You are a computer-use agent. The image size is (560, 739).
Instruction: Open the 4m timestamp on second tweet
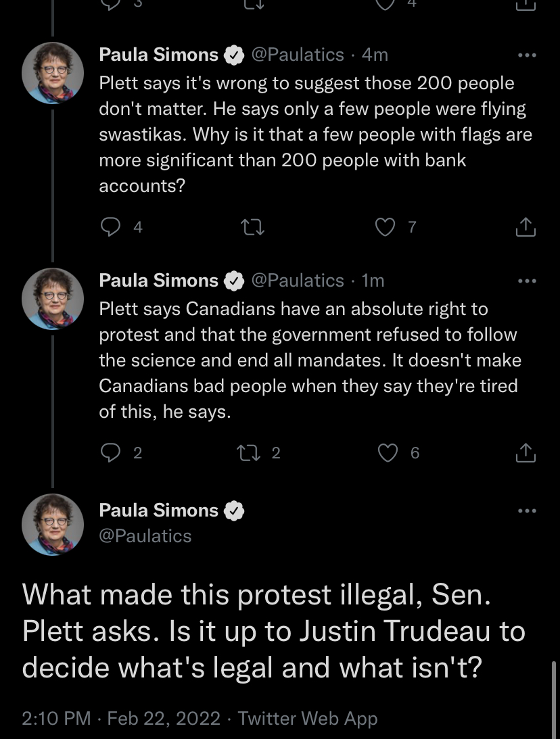click(x=375, y=55)
